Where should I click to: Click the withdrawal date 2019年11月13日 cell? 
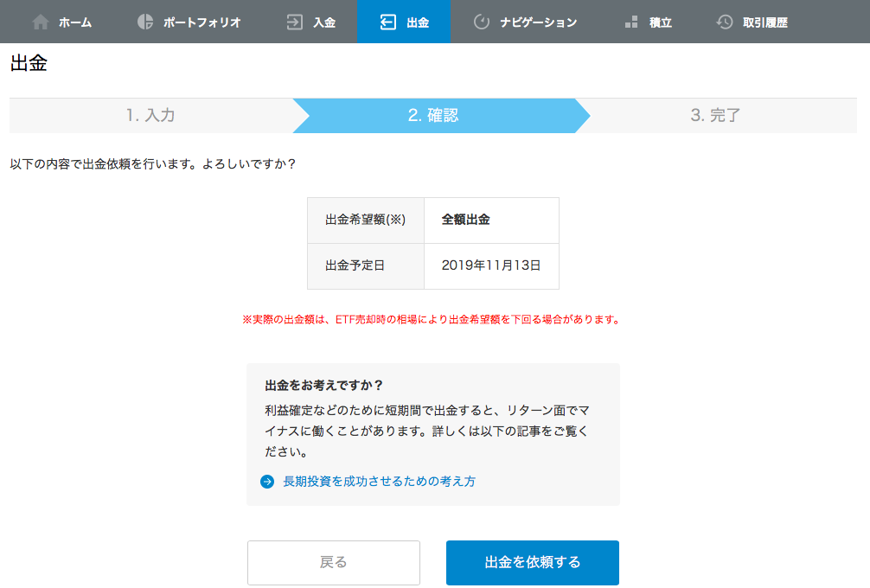(489, 266)
